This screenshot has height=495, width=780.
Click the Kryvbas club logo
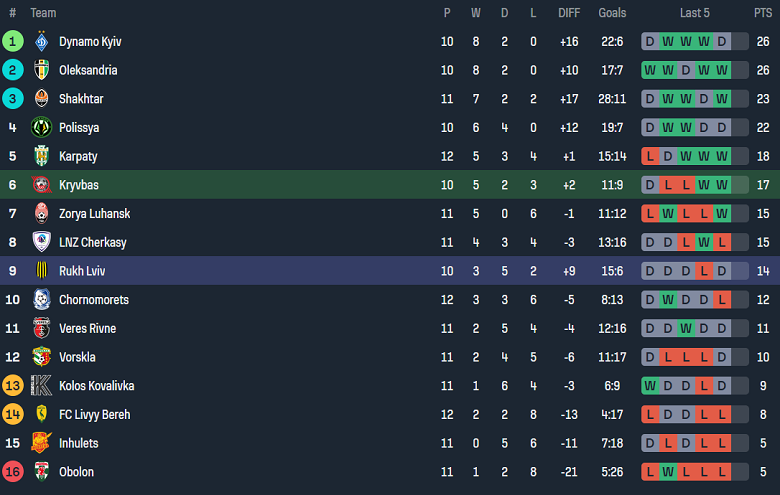[41, 185]
